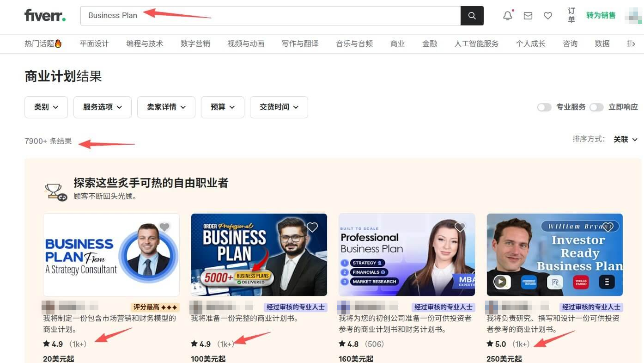Open the 平面设计 category
644x363 pixels.
pyautogui.click(x=94, y=43)
